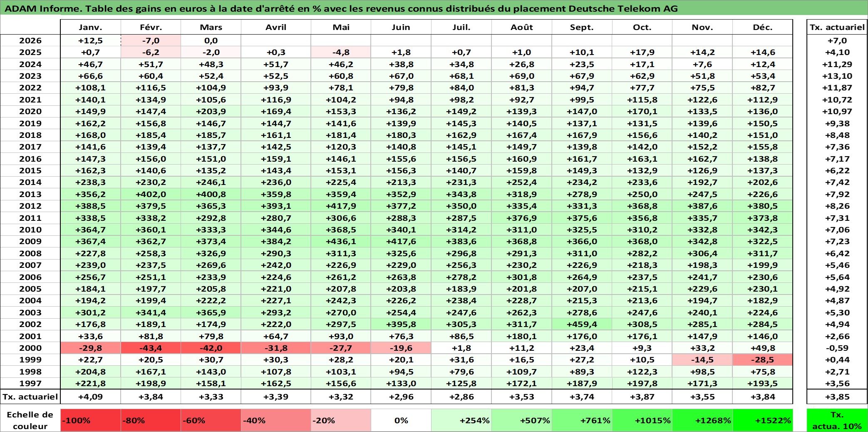Click the overall +3,85 actuarial rate
The image size is (868, 432).
pos(837,397)
